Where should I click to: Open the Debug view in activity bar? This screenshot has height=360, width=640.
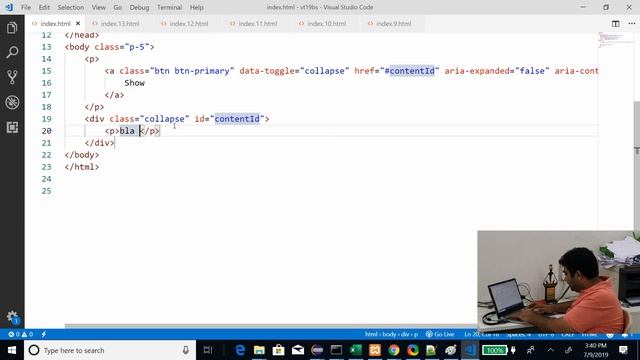pos(12,102)
